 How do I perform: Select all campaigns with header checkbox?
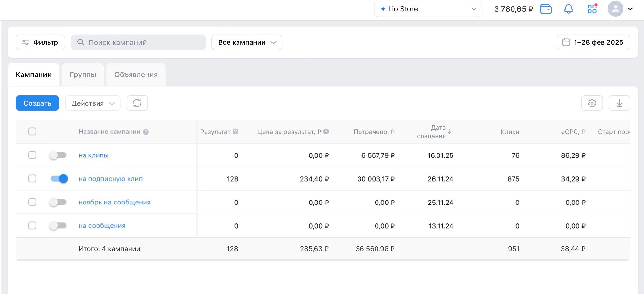point(32,132)
